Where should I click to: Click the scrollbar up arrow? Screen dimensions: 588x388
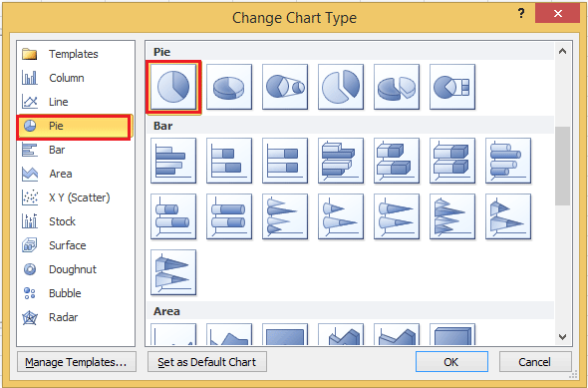click(562, 52)
